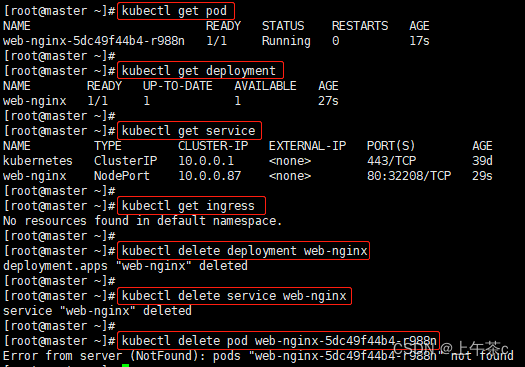Image resolution: width=525 pixels, height=367 pixels.
Task: Click the 'STATUS' column header
Action: pyautogui.click(x=283, y=26)
